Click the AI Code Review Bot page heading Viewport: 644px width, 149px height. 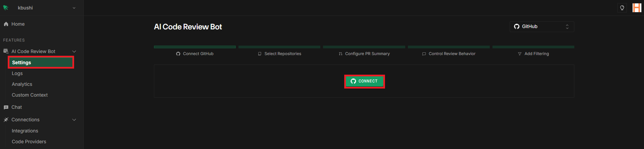click(x=188, y=27)
